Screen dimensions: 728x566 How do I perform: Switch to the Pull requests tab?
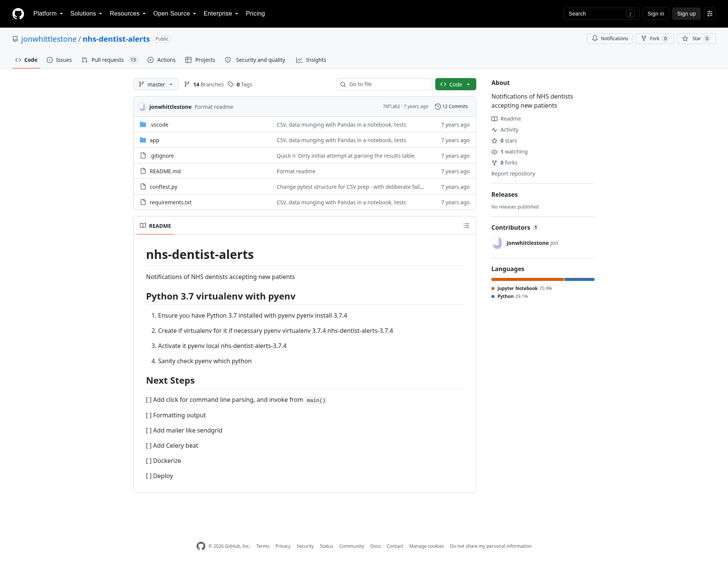[110, 60]
